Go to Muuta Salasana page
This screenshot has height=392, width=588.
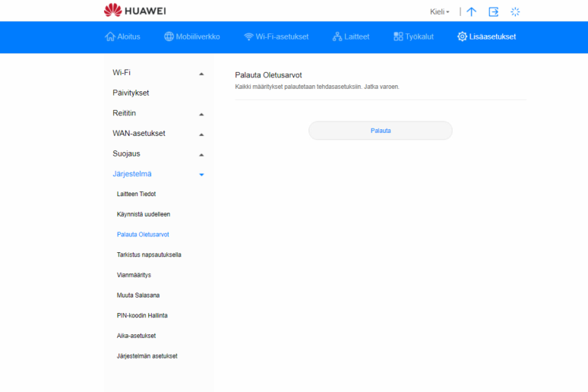[x=138, y=295]
